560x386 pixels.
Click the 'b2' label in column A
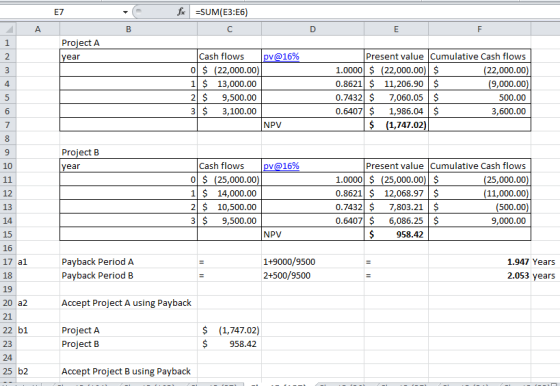click(38, 371)
